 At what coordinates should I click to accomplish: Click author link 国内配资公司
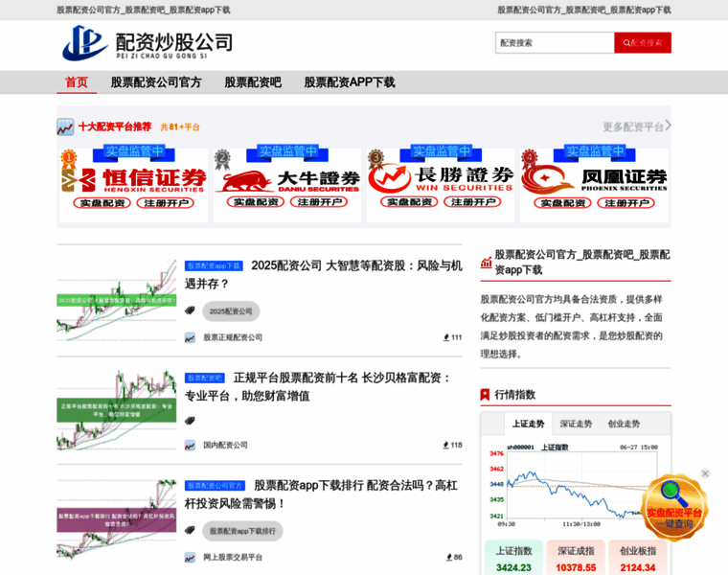226,445
